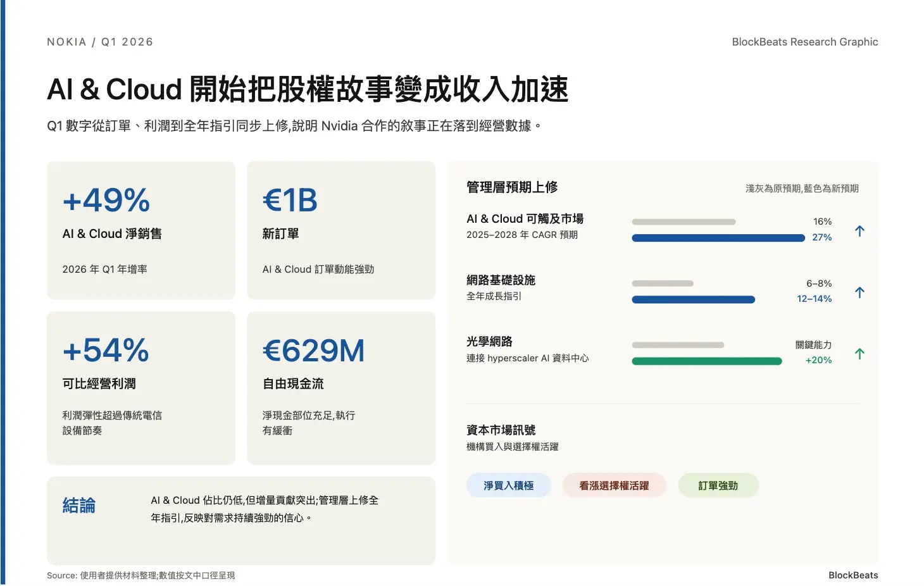924x586 pixels.
Task: Click the 16% value
Action: pyautogui.click(x=822, y=221)
